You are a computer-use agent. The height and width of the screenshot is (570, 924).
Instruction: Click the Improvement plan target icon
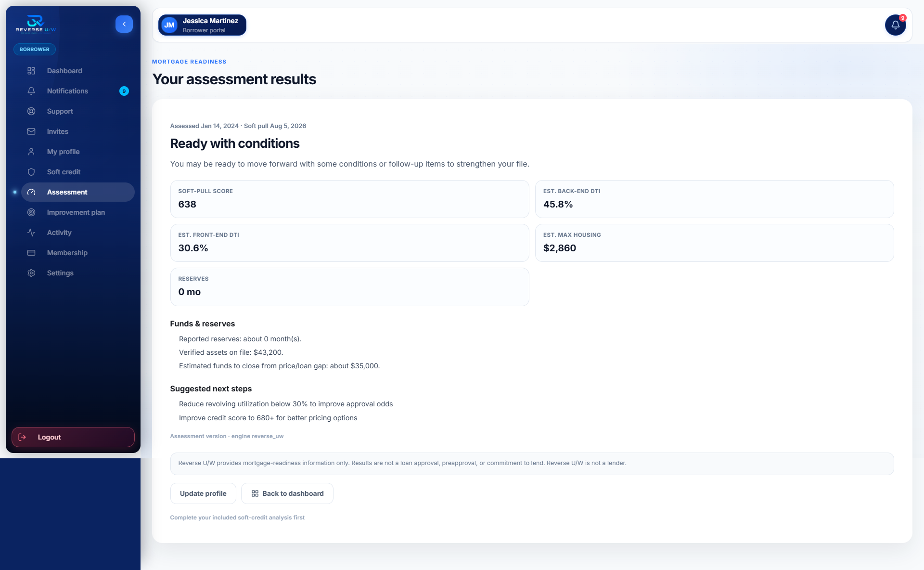tap(31, 212)
